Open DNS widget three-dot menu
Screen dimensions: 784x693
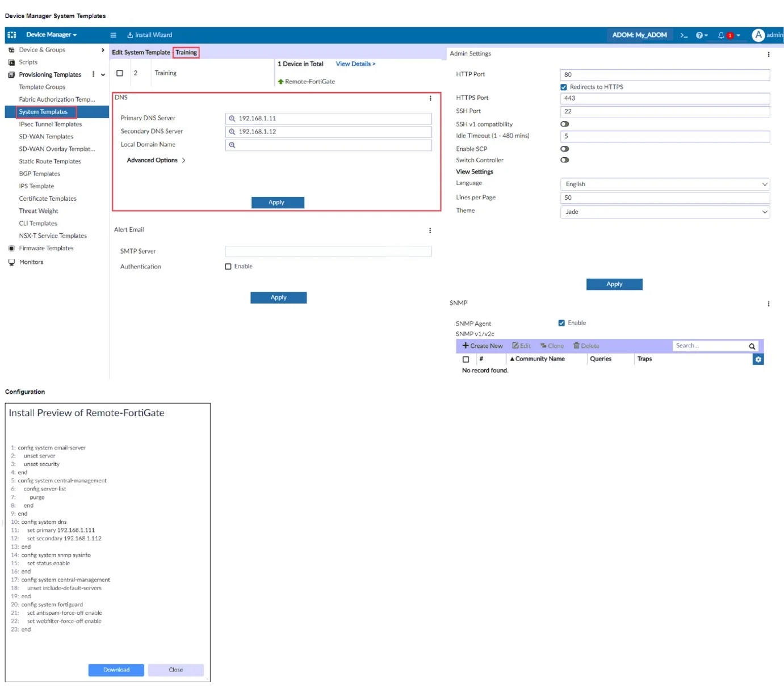point(430,98)
